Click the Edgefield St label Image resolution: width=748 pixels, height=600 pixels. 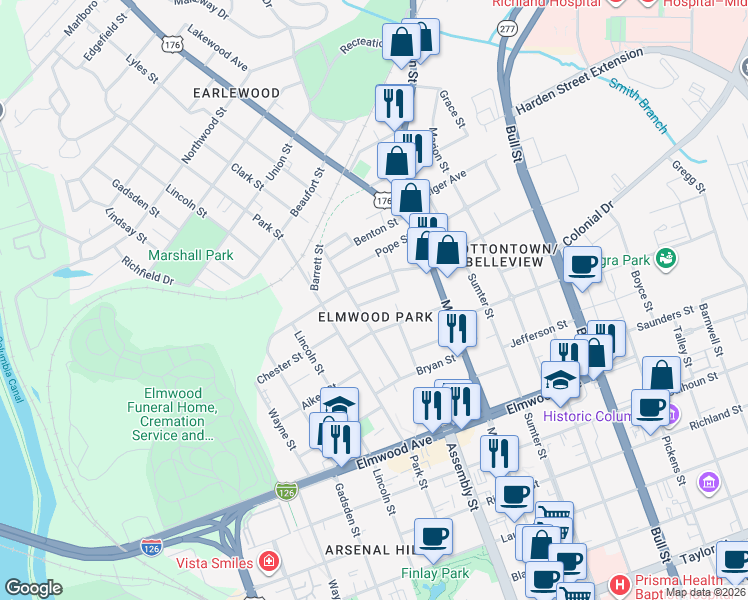[x=105, y=37]
